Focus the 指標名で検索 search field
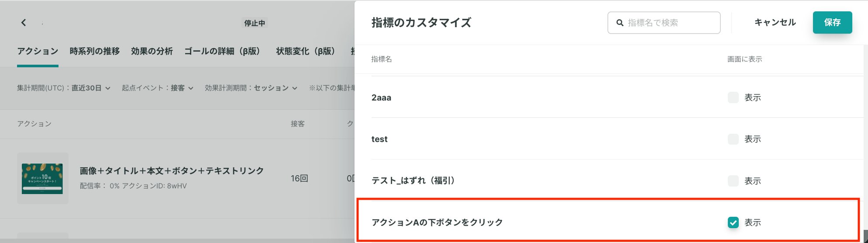868x243 pixels. (x=664, y=23)
